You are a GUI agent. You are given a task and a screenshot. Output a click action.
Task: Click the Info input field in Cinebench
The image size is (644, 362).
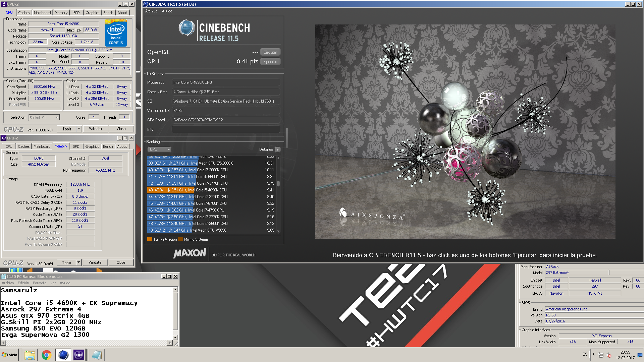(x=226, y=129)
